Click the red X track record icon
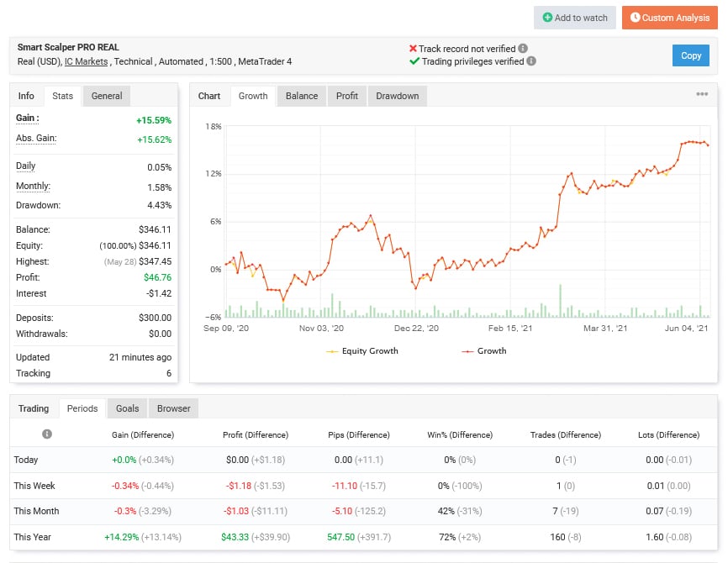The height and width of the screenshot is (563, 728). (x=413, y=48)
